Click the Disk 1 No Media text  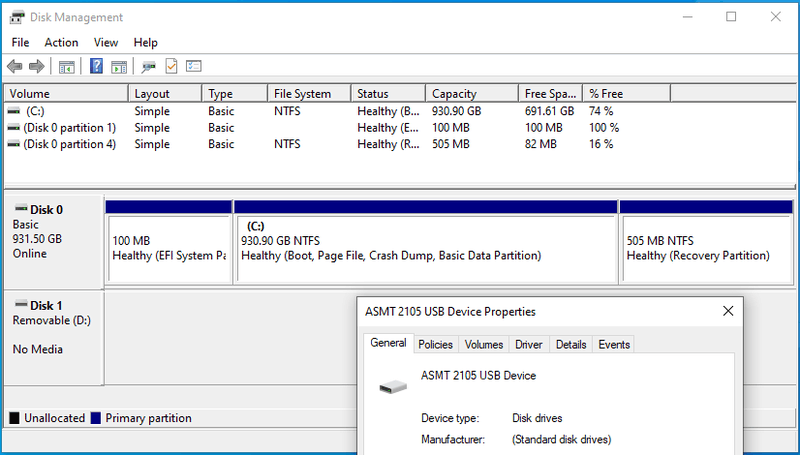tap(38, 349)
